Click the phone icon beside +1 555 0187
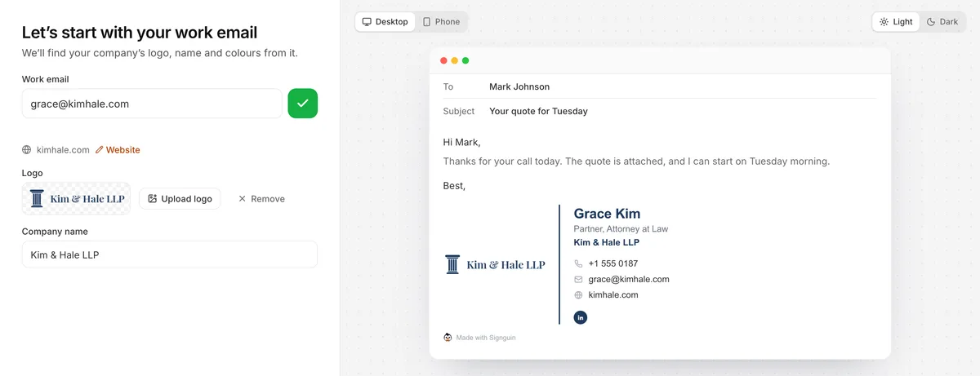Screen dimensions: 980x376 [x=578, y=263]
